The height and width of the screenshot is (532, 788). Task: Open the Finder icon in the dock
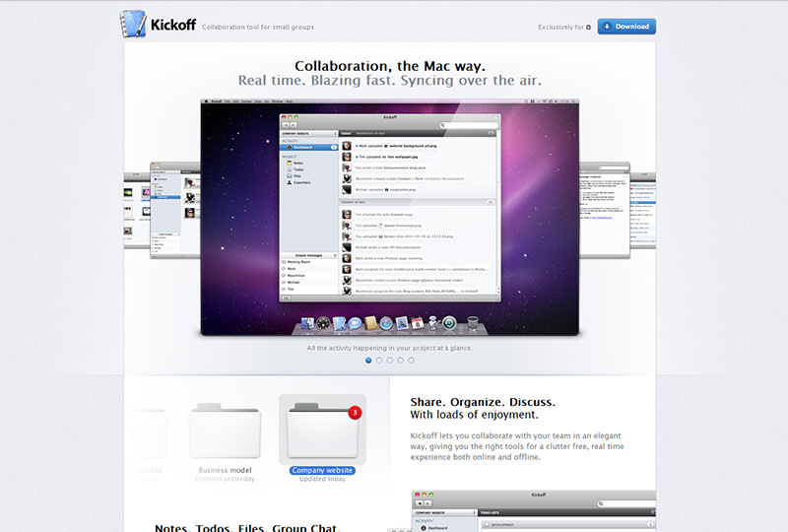point(307,323)
